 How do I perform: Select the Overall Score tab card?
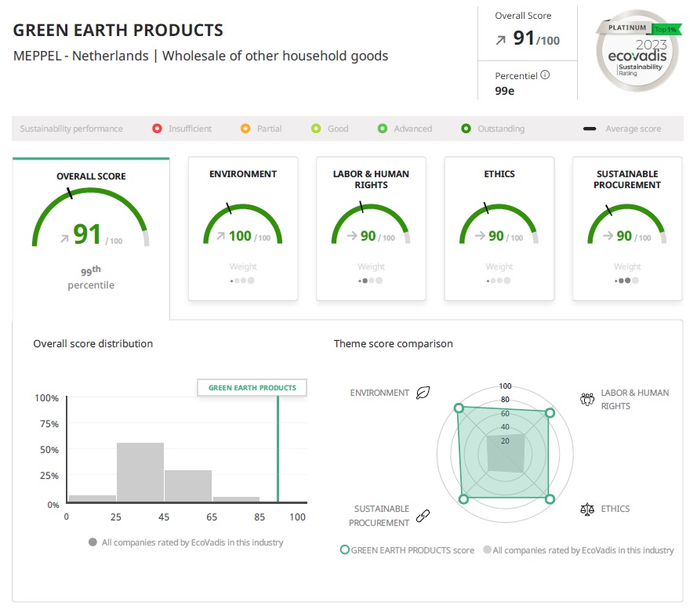(x=91, y=238)
